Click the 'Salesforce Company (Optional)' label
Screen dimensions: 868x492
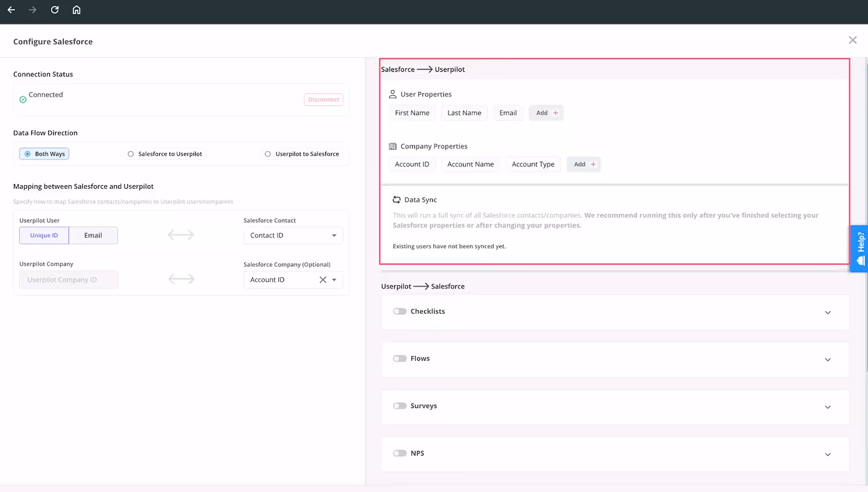point(287,265)
